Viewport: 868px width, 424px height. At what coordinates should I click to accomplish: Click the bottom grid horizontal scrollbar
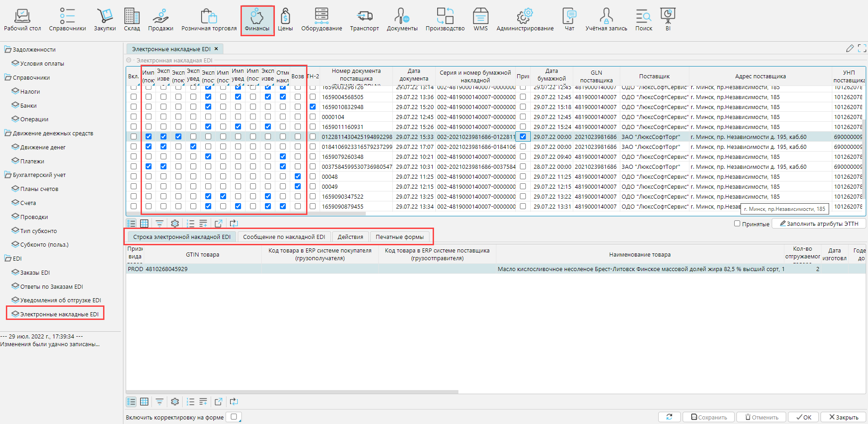click(x=292, y=392)
